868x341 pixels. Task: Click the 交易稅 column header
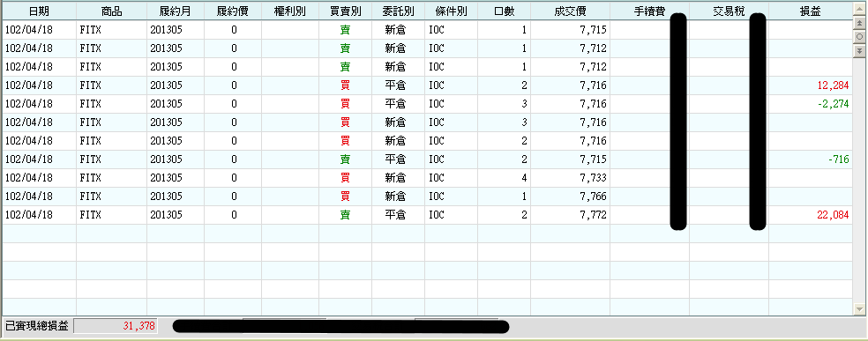(x=729, y=11)
